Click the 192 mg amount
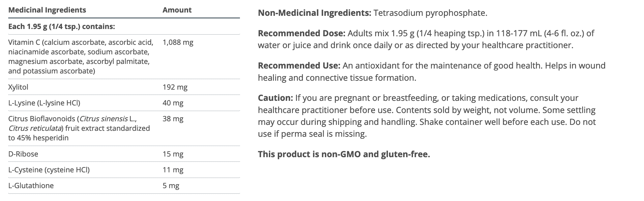Image resolution: width=644 pixels, height=201 pixels. tap(175, 87)
